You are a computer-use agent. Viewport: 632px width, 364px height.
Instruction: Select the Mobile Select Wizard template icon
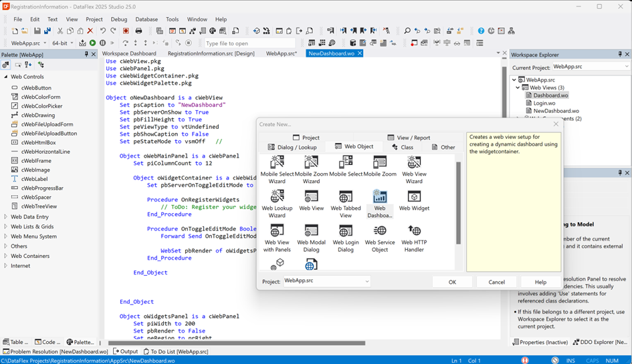pos(277,170)
